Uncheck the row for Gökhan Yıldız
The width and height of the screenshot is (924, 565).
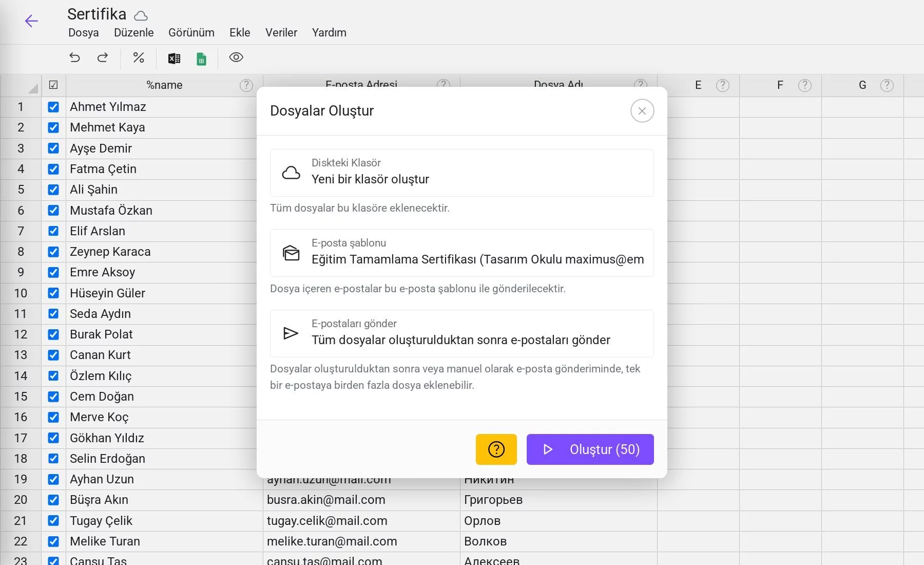coord(53,438)
